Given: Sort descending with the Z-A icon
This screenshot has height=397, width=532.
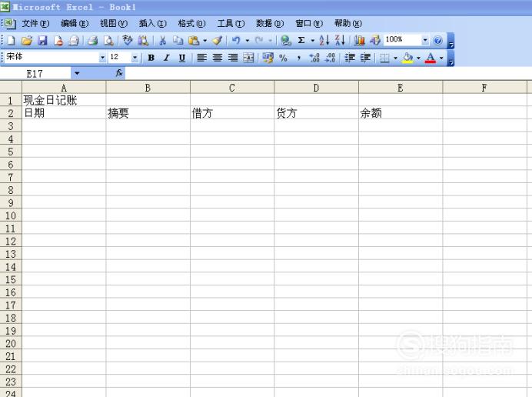Looking at the screenshot, I should click(340, 41).
